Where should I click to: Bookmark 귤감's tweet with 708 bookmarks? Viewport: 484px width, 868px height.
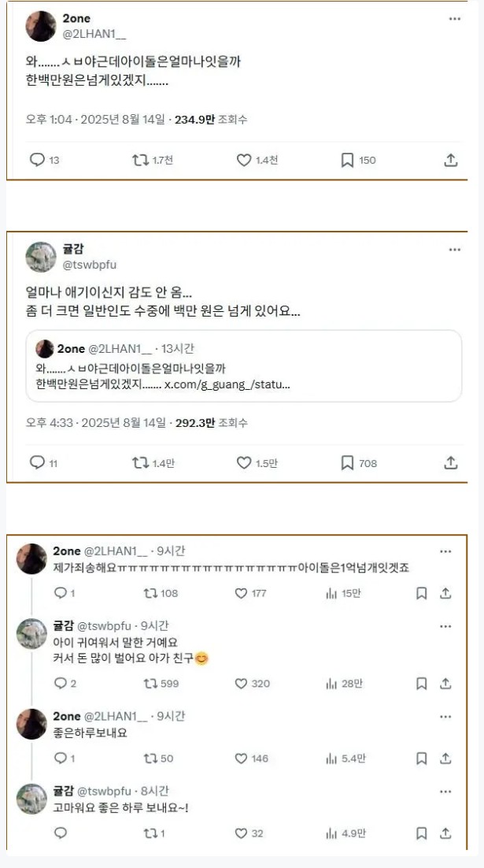(347, 463)
